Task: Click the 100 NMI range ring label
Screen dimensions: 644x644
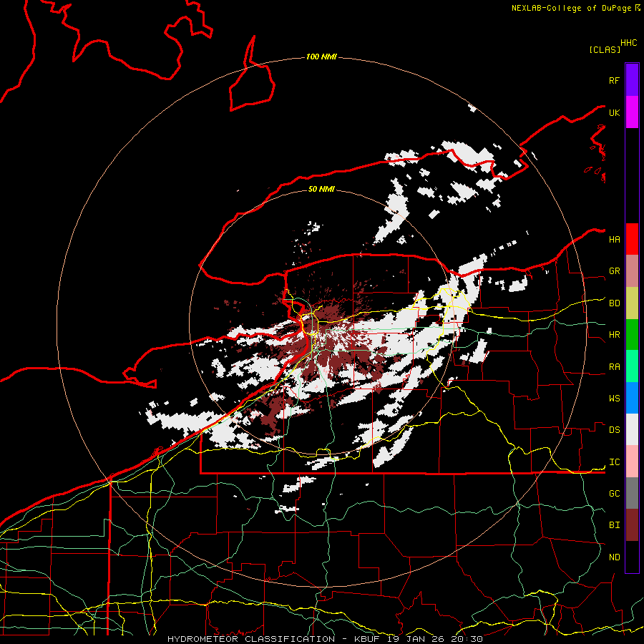Action: [x=321, y=57]
